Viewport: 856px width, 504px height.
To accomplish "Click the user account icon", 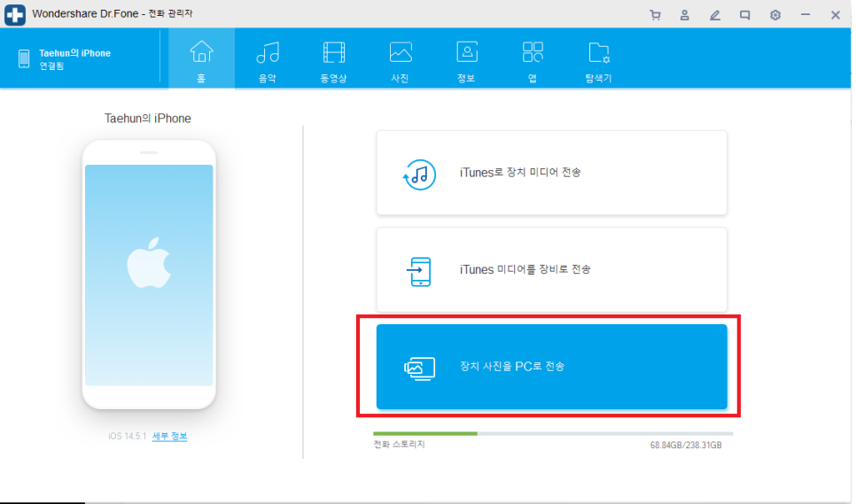I will pos(685,15).
